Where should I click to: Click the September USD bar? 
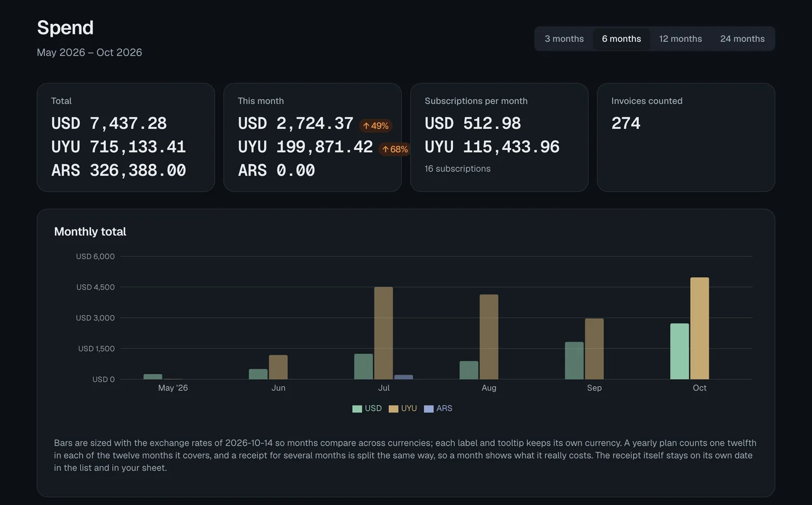tap(574, 360)
